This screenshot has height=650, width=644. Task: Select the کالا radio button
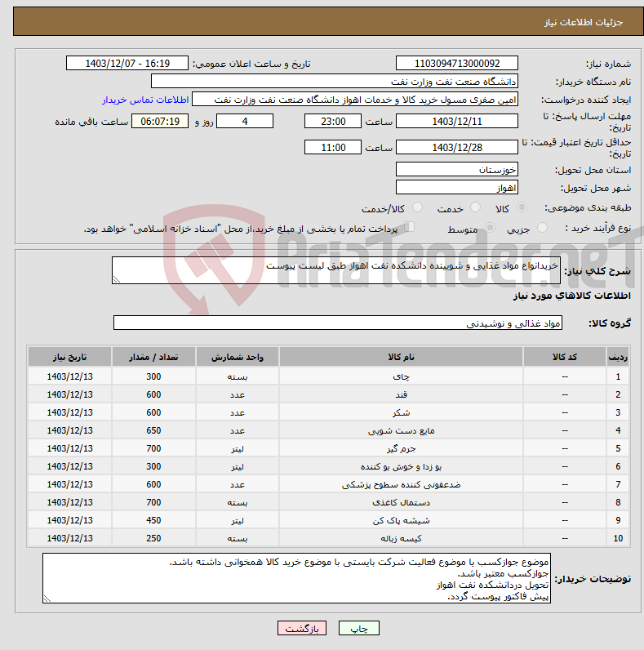coord(522,207)
